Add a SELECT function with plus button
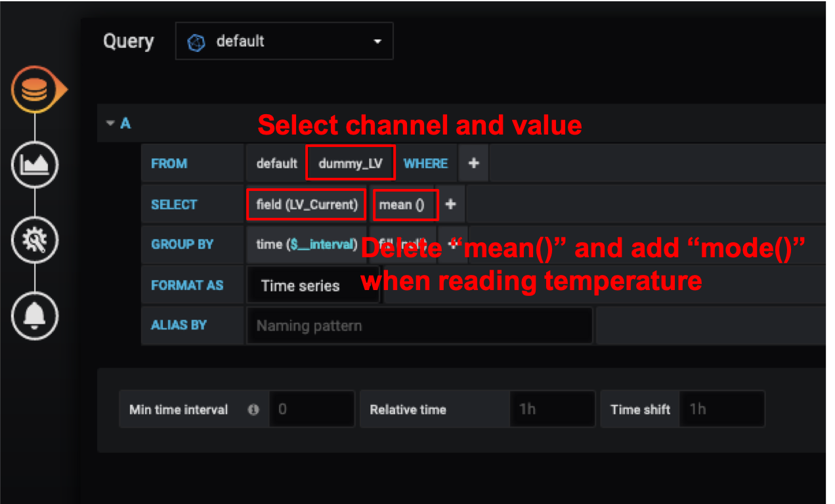The image size is (835, 504). [x=451, y=205]
